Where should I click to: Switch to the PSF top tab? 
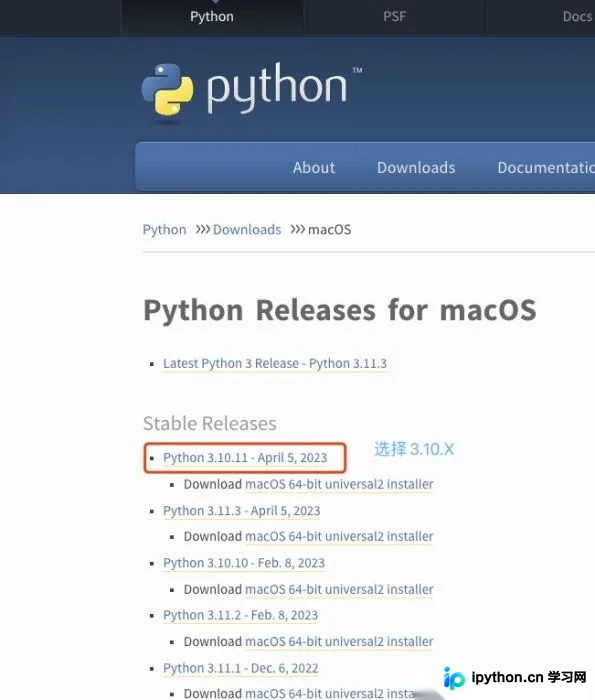tap(395, 17)
